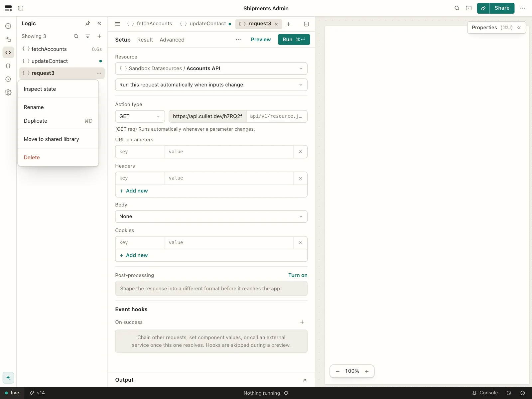The image size is (532, 399).
Task: Remove the Headers key value row
Action: (x=301, y=178)
